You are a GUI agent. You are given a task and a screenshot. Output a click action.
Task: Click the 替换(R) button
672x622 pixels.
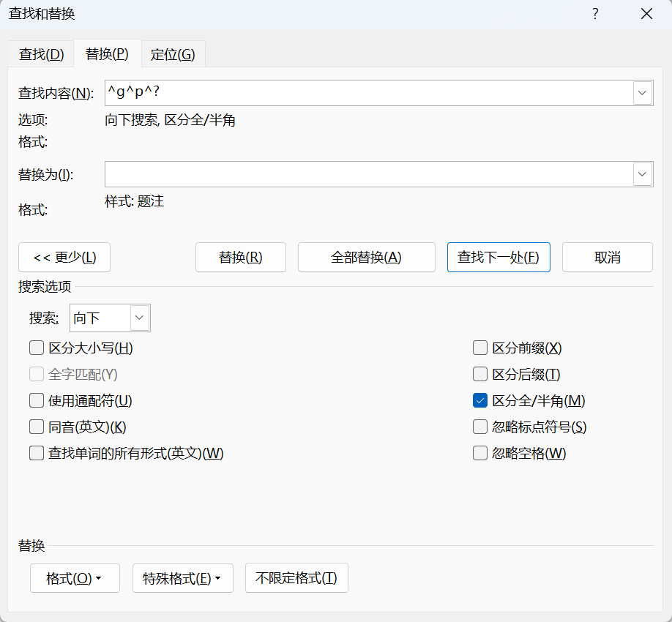(240, 257)
